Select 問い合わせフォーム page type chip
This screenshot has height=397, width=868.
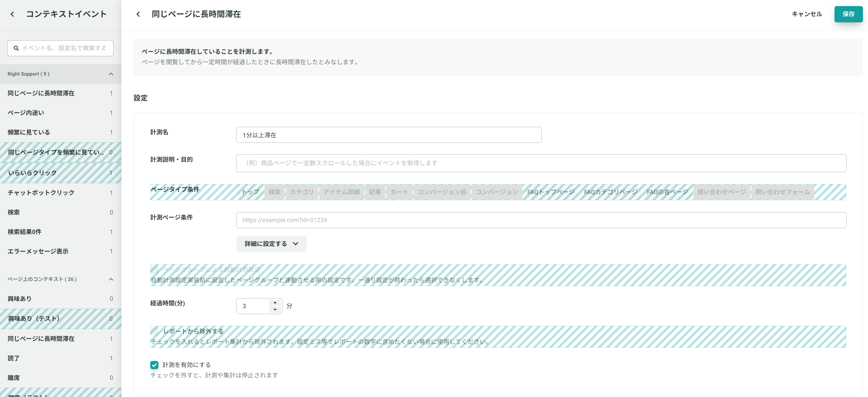782,192
